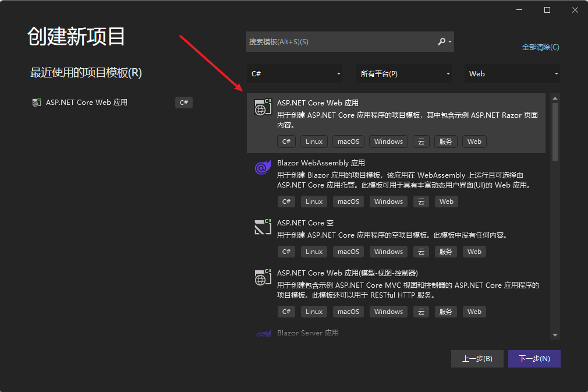Click the Blazor WebAssembly 应用 template icon
Screen dimensions: 588x392
pos(263,167)
